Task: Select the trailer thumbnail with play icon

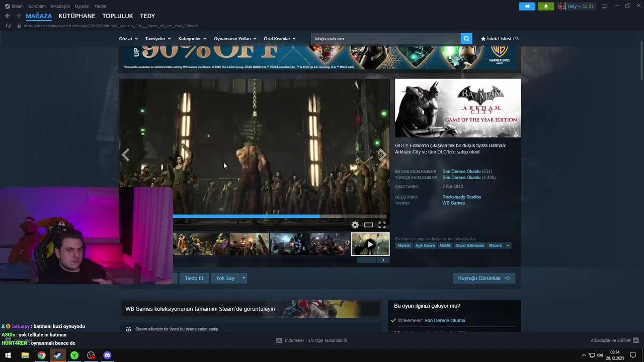Action: click(370, 244)
